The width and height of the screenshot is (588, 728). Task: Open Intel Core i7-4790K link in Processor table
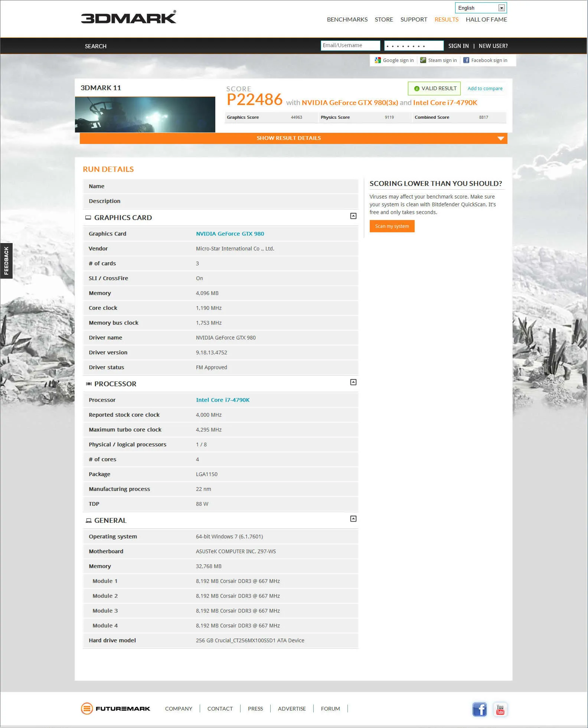(x=223, y=400)
